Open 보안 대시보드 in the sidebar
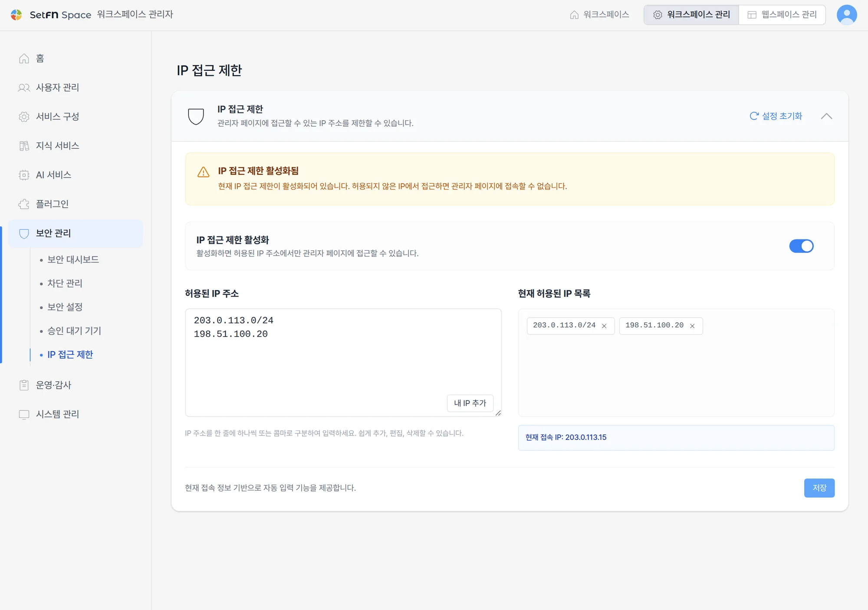The height and width of the screenshot is (610, 868). click(x=73, y=259)
